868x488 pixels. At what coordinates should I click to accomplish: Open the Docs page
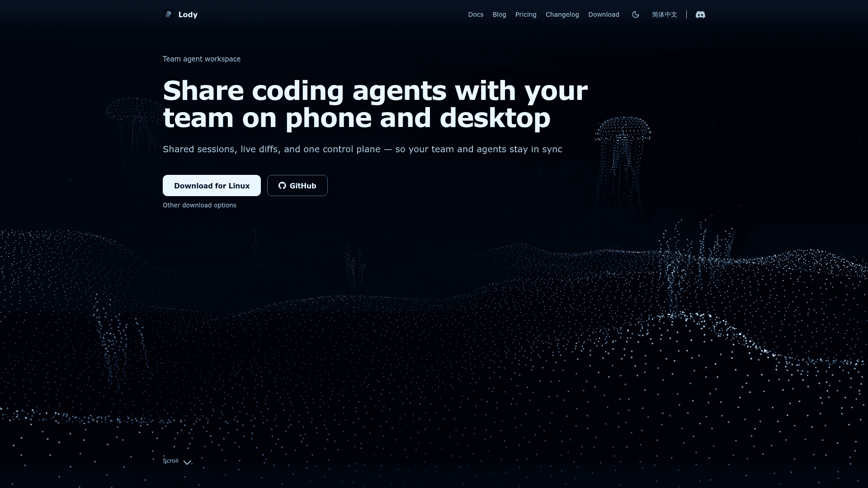click(x=476, y=14)
